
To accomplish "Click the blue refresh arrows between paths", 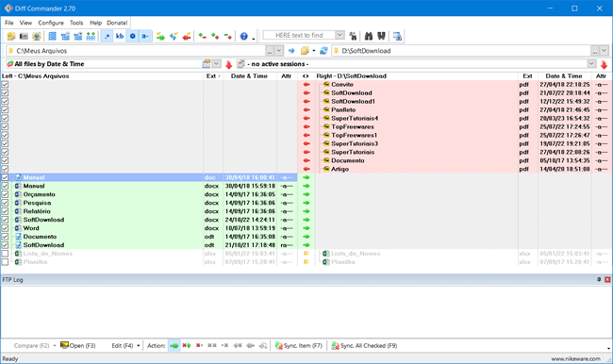I will click(323, 51).
